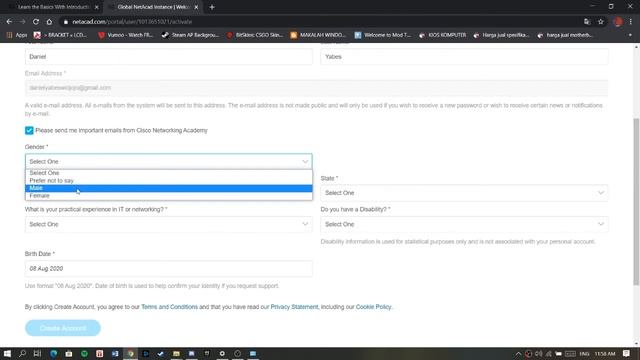Viewport: 640px width, 360px height.
Task: Close the Learn the Basics tab
Action: coord(97,7)
